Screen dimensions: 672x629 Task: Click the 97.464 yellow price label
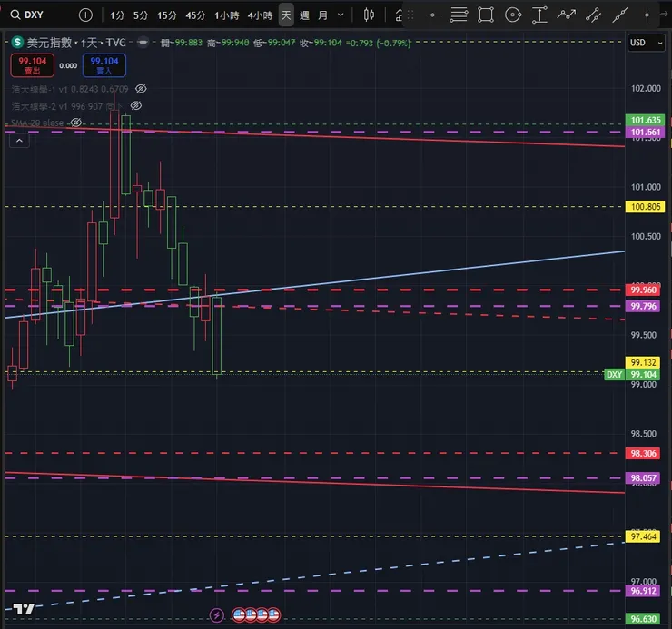(x=643, y=536)
